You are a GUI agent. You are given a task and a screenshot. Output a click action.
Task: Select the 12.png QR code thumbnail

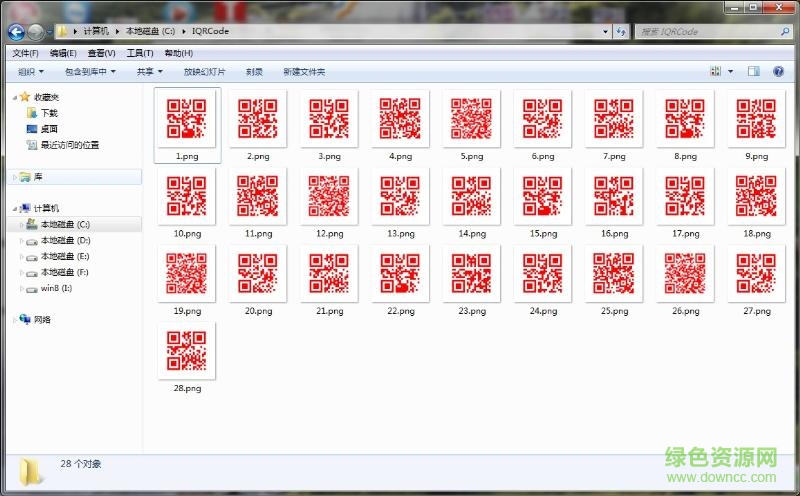[x=329, y=196]
